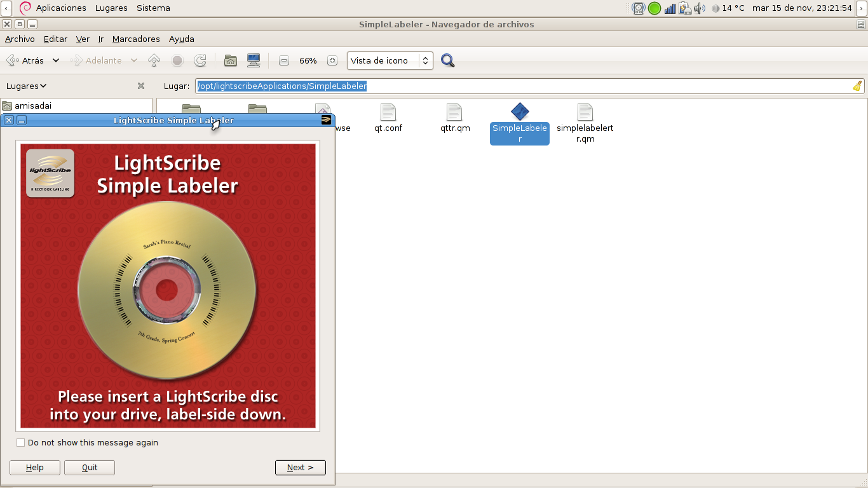Viewport: 868px width, 488px height.
Task: Open the 14 °C weather applet
Action: [x=728, y=8]
